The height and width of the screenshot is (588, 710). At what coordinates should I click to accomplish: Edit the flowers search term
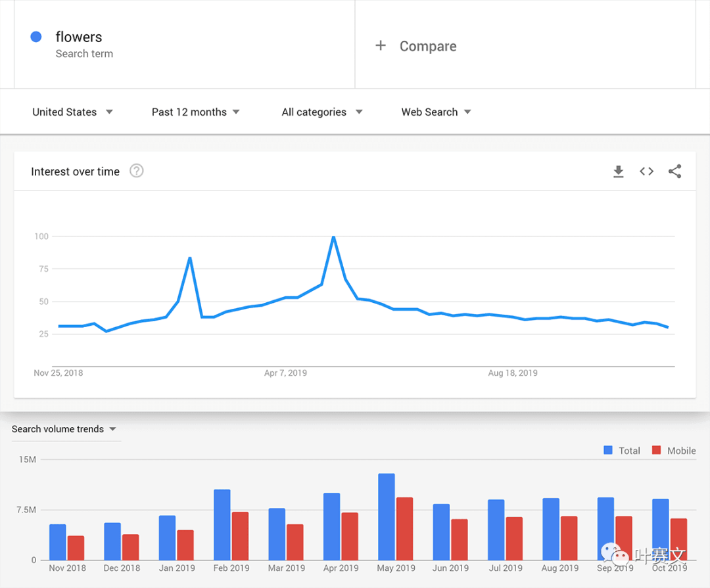[x=79, y=37]
